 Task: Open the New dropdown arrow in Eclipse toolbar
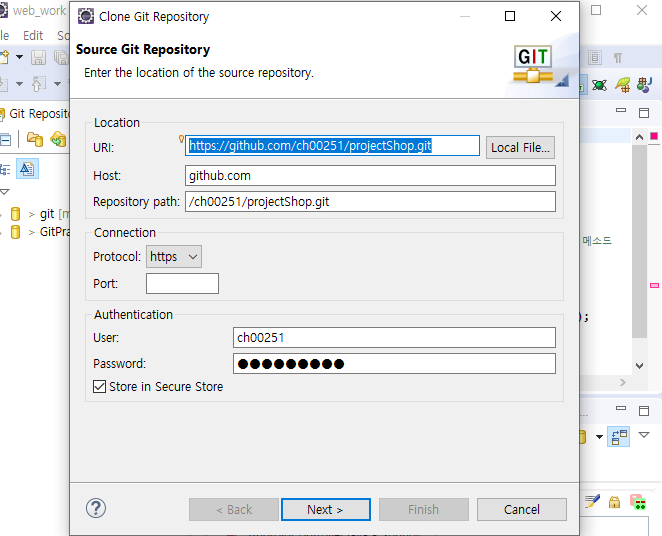pyautogui.click(x=19, y=57)
